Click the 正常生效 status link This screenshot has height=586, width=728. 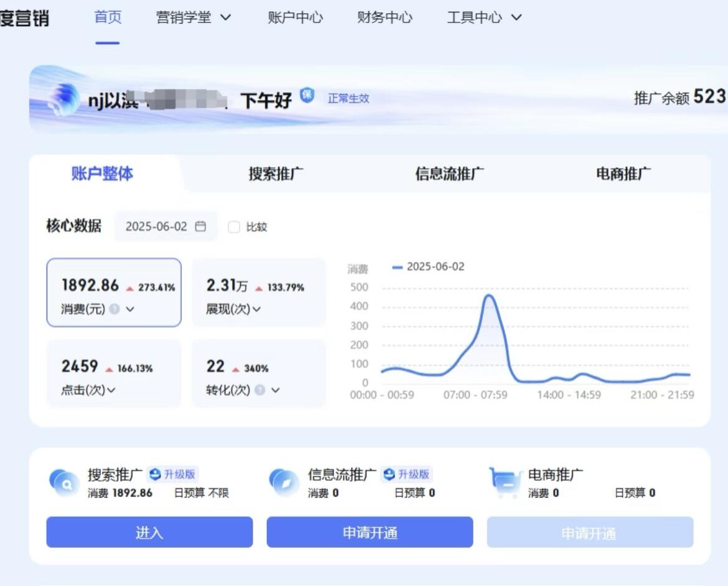(x=348, y=98)
